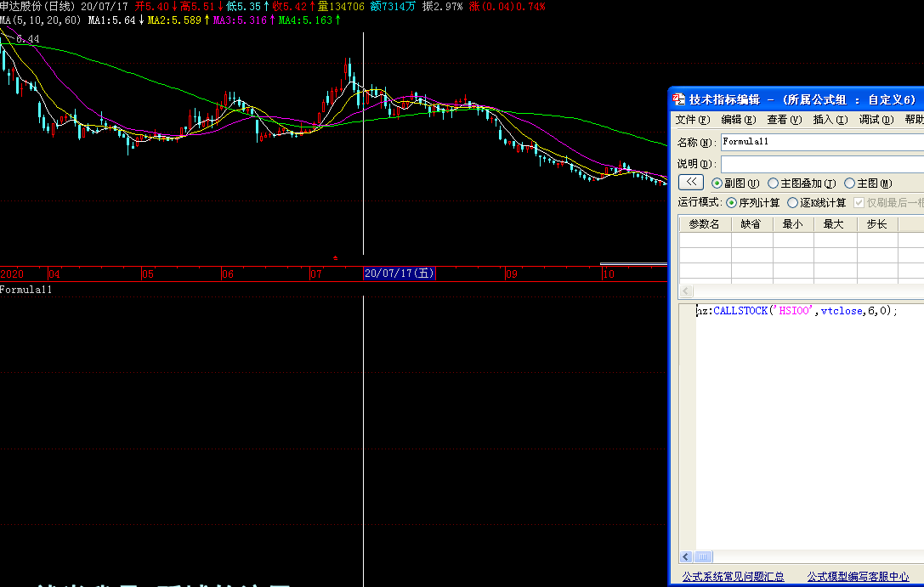Click the CALLSTOCK formula line in editor
The height and width of the screenshot is (587, 924).
coord(796,311)
